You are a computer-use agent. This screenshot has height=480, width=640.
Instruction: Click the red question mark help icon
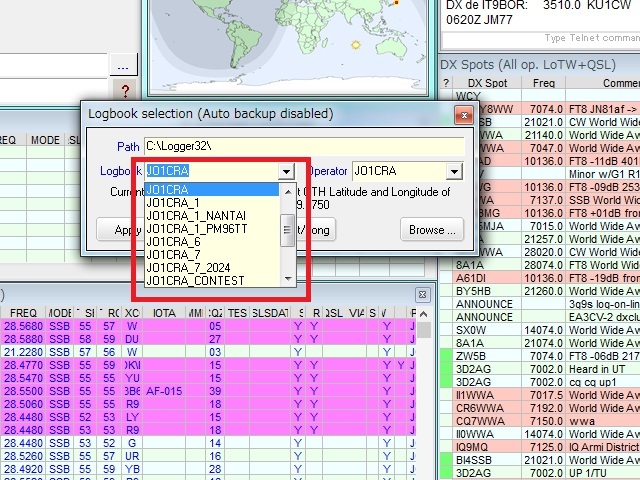pos(125,91)
